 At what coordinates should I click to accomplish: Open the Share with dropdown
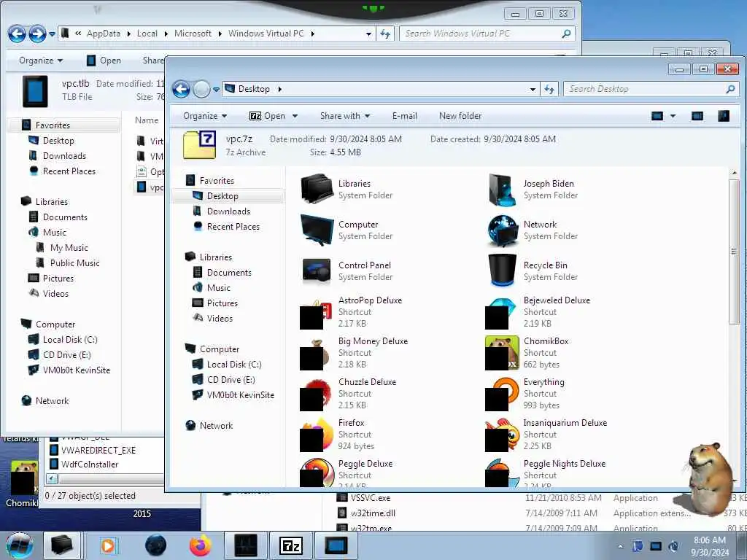click(x=345, y=116)
